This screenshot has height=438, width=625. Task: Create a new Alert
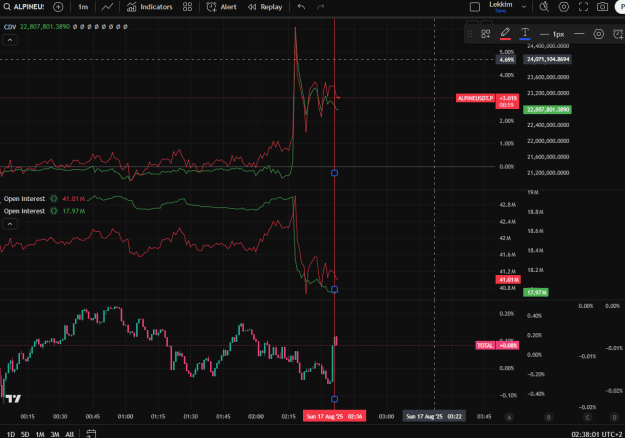[x=222, y=7]
